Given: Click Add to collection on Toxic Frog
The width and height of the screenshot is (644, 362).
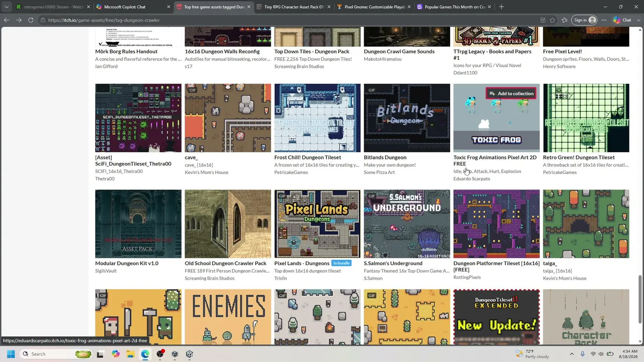Looking at the screenshot, I should [x=511, y=94].
